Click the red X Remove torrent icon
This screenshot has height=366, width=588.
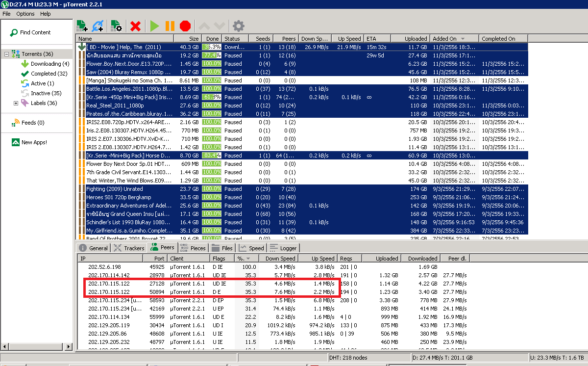coord(136,26)
